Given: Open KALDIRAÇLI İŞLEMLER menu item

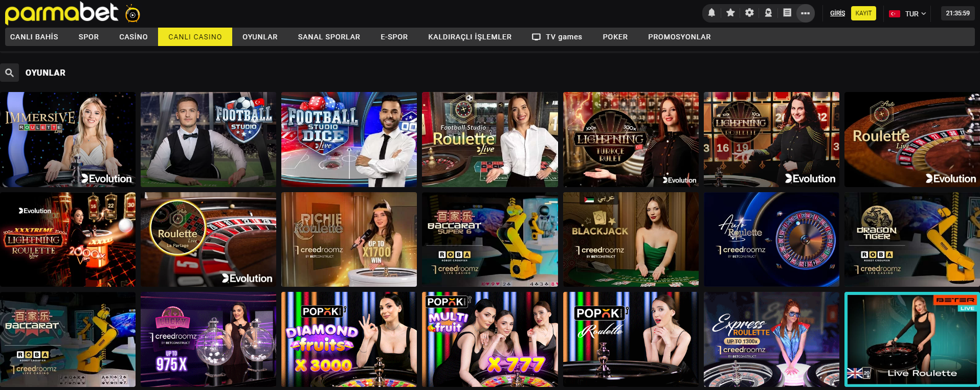Looking at the screenshot, I should [470, 37].
